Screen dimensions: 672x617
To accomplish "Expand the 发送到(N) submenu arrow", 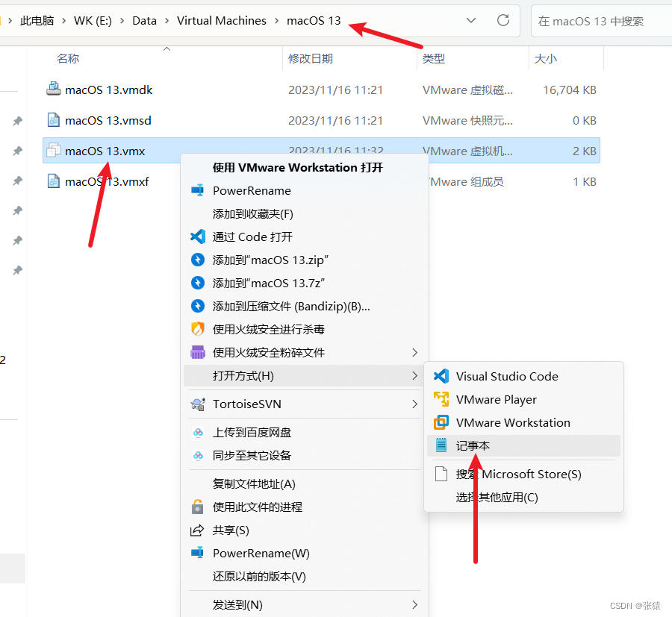I will click(x=414, y=604).
